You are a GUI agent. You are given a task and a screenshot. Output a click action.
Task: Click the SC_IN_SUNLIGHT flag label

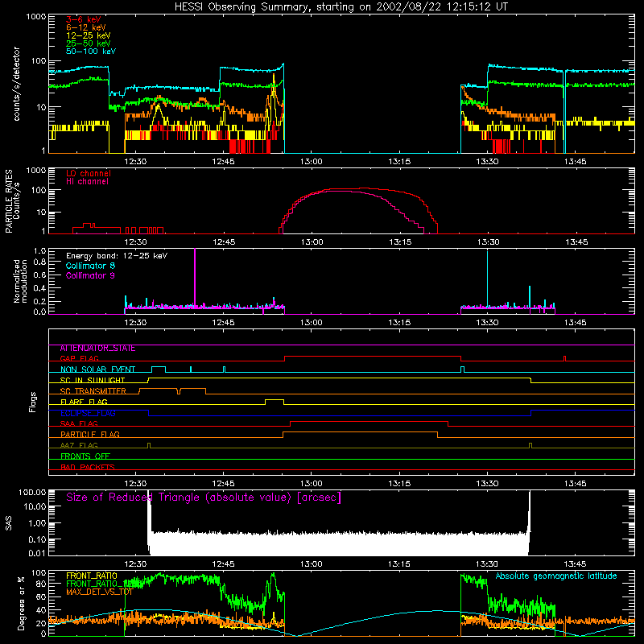[93, 380]
